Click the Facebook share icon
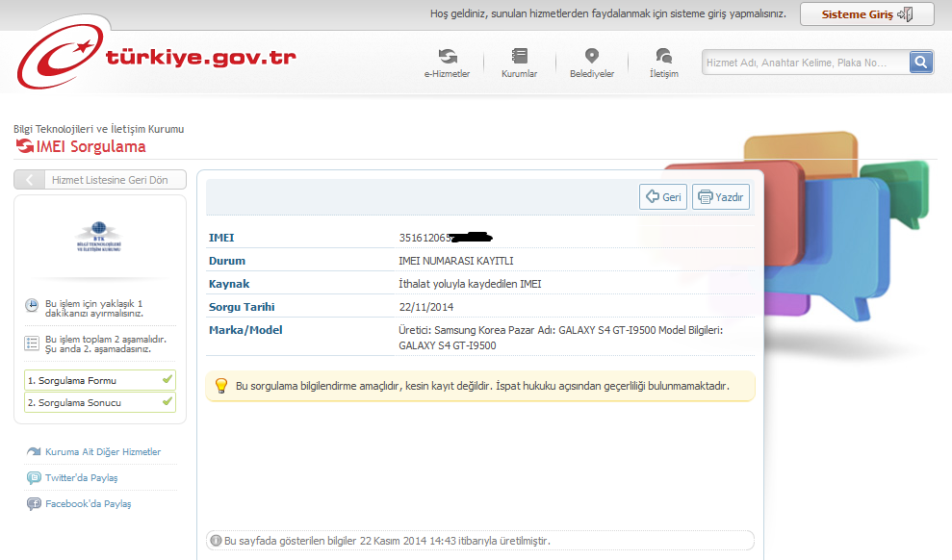 click(35, 503)
